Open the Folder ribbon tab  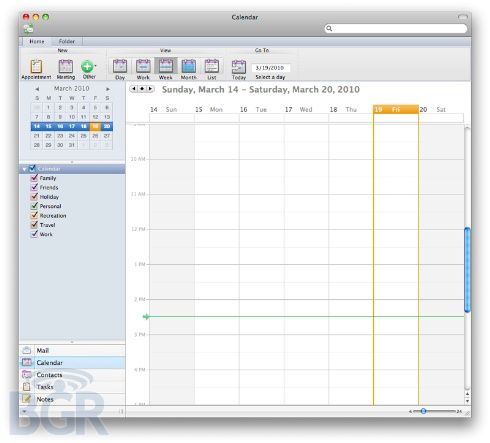67,41
